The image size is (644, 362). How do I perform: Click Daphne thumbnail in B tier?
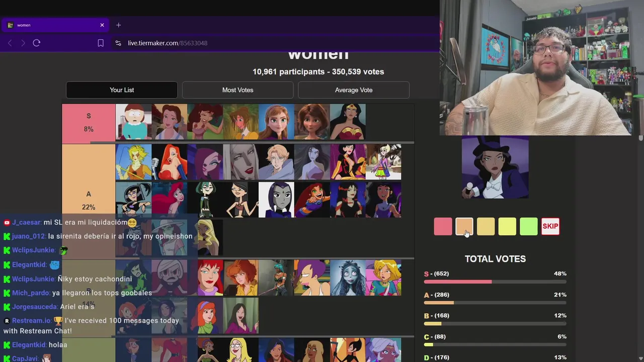[x=205, y=316]
